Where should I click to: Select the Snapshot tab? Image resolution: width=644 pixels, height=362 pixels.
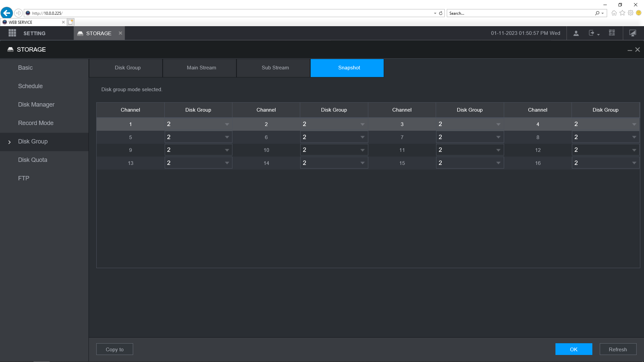tap(347, 68)
